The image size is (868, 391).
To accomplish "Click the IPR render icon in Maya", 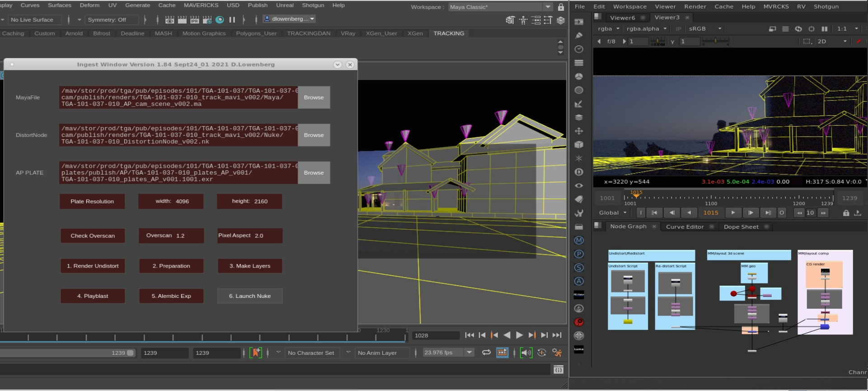I will pos(194,20).
